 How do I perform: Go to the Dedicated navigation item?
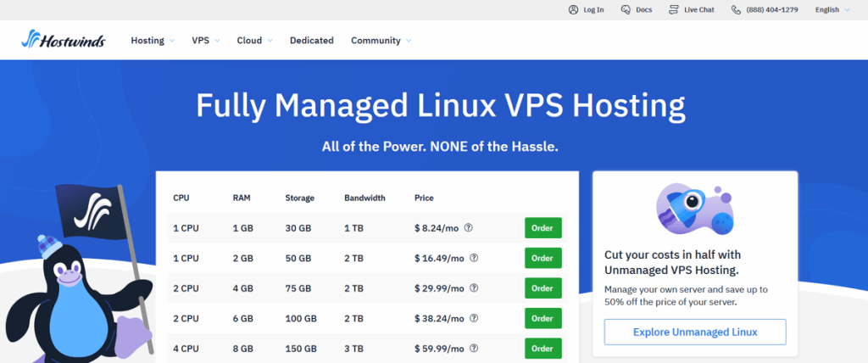tap(312, 41)
